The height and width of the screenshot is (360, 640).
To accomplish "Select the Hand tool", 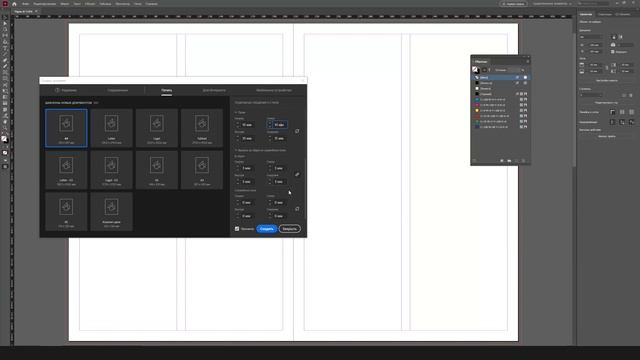I will 5,122.
